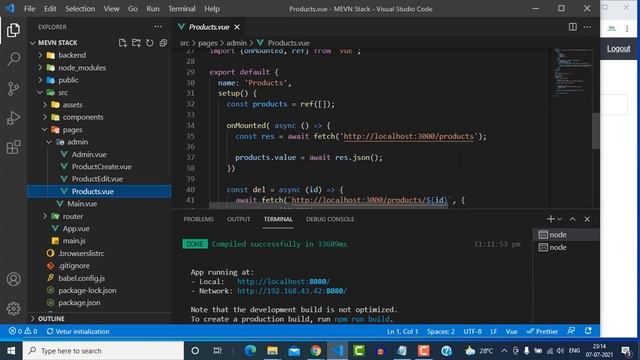
Task: Open the Windows Start menu
Action: click(11, 351)
